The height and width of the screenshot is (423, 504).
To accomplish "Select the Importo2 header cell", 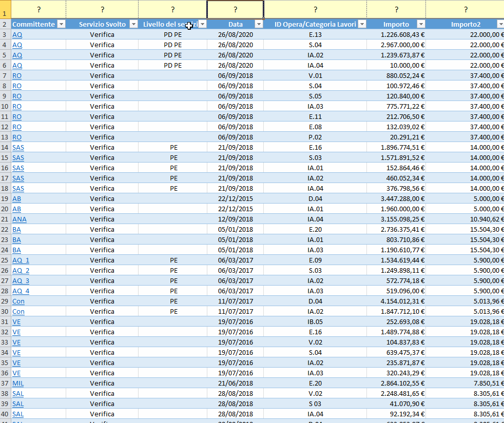I will [x=466, y=24].
